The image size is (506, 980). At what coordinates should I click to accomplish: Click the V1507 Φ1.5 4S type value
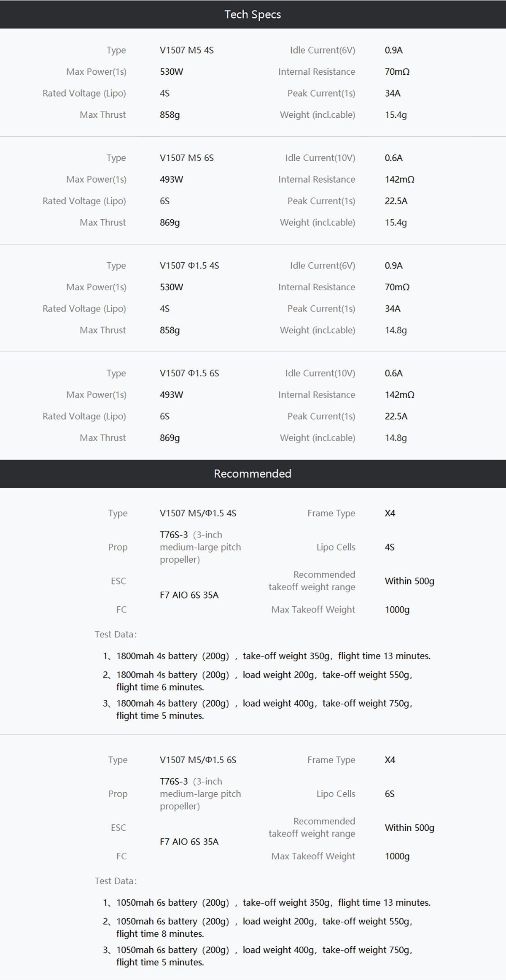pos(189,265)
